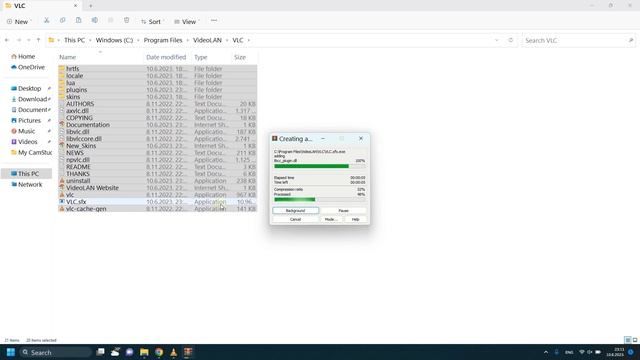This screenshot has width=640, height=360.
Task: Click Windows (C:) in the address bar
Action: click(x=114, y=40)
